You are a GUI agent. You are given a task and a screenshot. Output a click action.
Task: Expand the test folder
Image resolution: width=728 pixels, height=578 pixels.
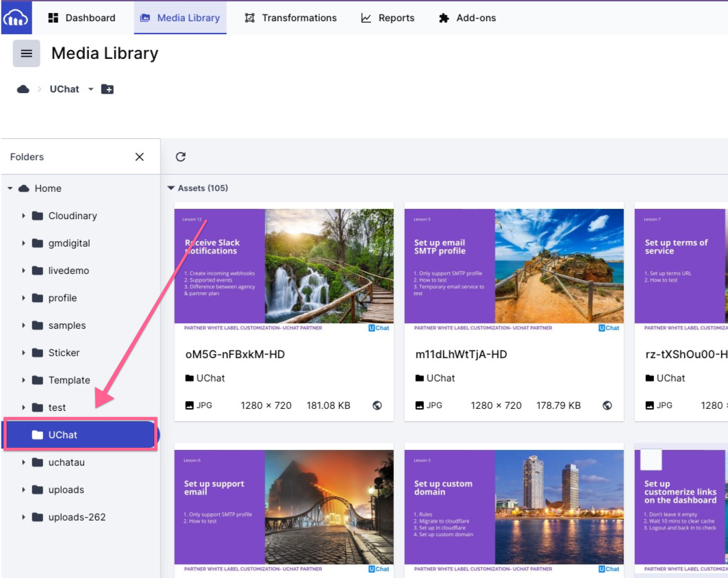[x=23, y=407]
